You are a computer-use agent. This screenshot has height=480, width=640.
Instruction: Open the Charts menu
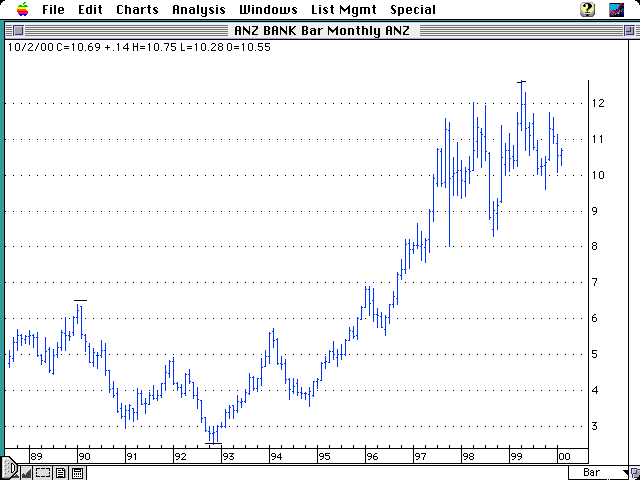coord(137,9)
